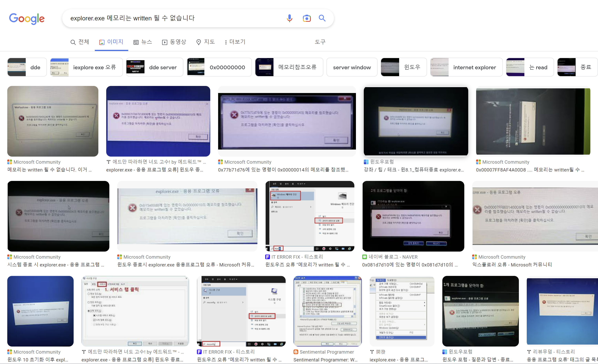598x364 pixels.
Task: Open the 지도 maps tab
Action: (206, 42)
